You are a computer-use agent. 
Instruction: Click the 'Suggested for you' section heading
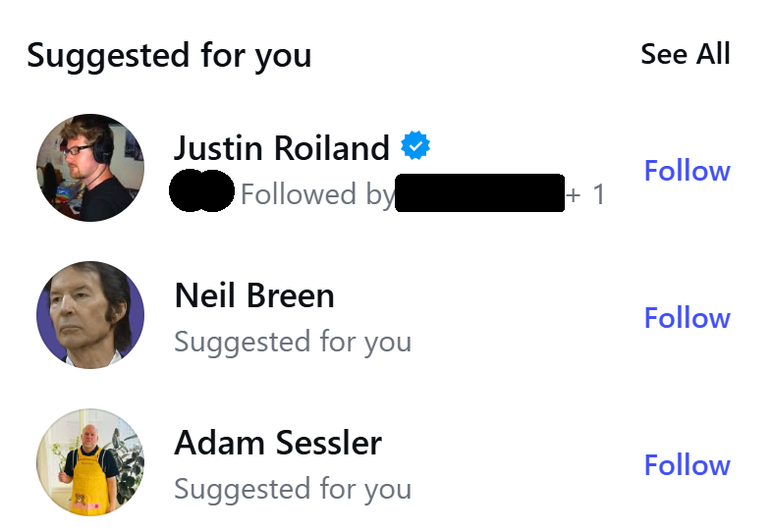point(169,55)
